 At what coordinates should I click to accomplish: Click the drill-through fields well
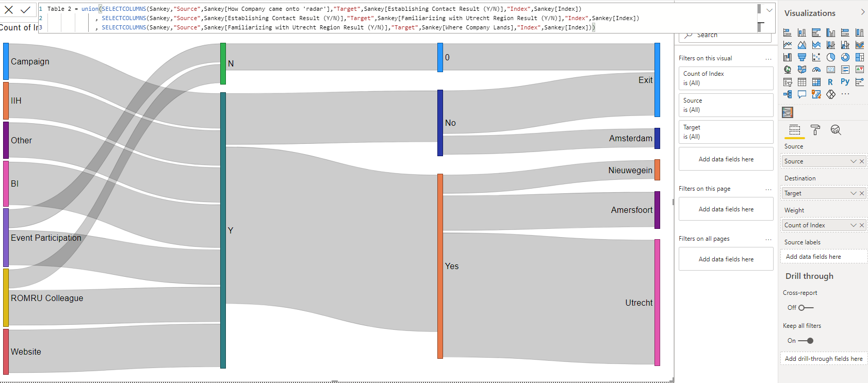824,359
